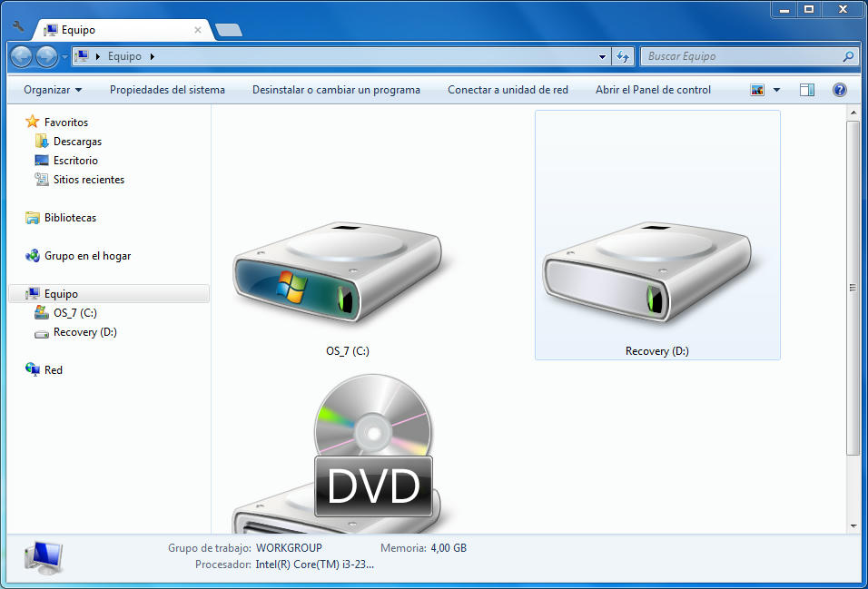Viewport: 868px width, 589px height.
Task: Click the Favoritos star icon
Action: [33, 122]
